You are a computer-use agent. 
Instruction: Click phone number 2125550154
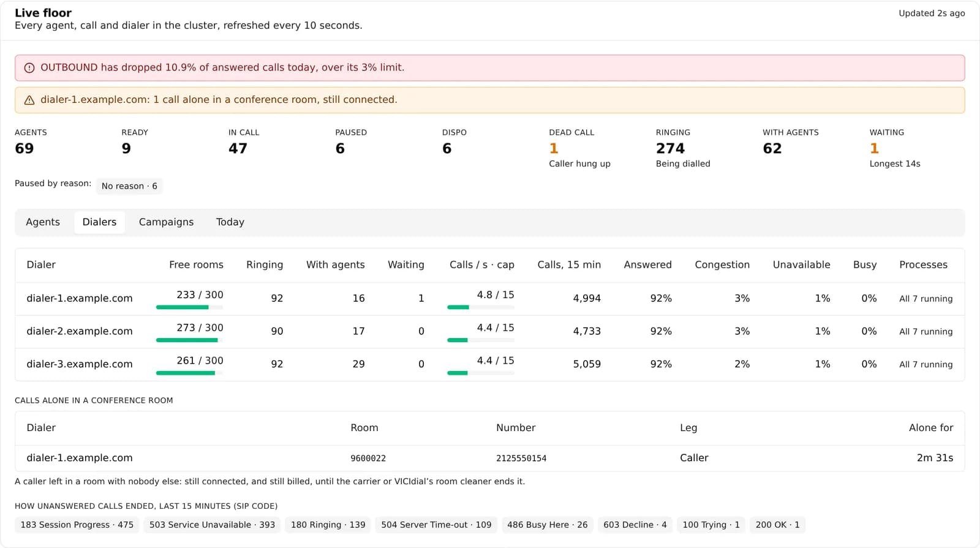coord(521,459)
